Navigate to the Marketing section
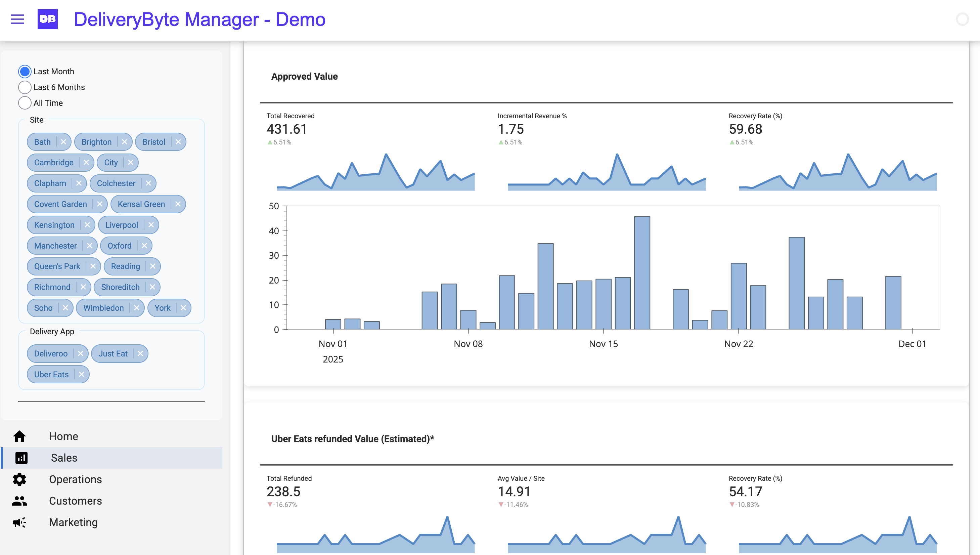The height and width of the screenshot is (555, 980). (x=74, y=522)
